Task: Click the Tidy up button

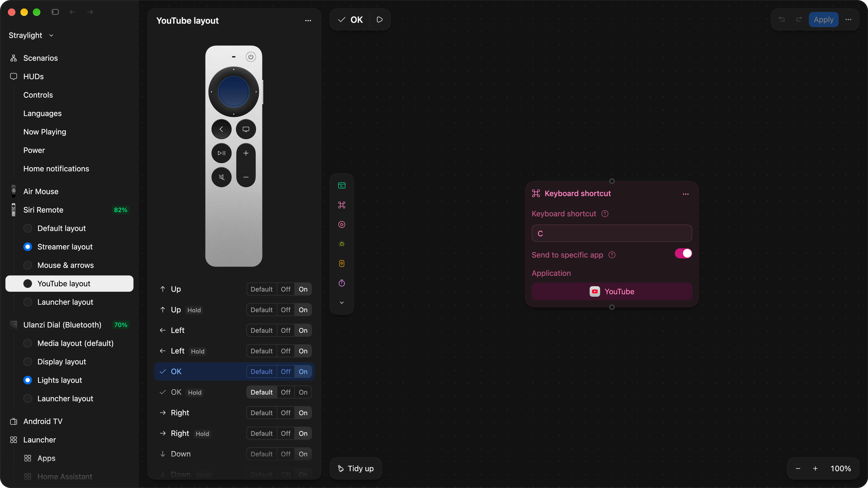Action: 356,468
